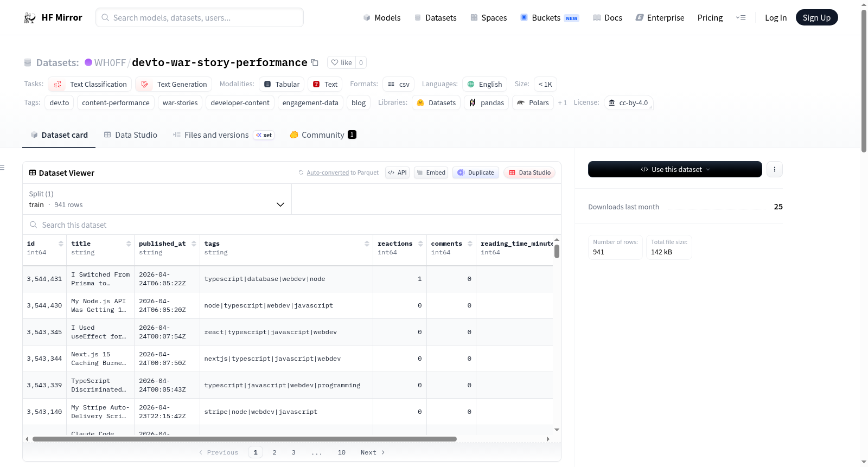868x467 pixels.
Task: Open Docs in the navigation bar
Action: coord(608,18)
